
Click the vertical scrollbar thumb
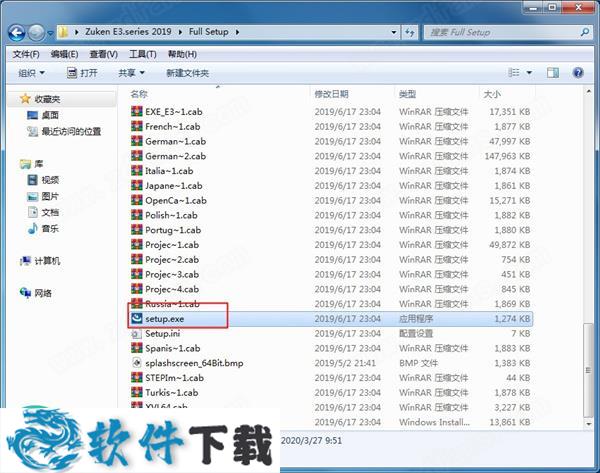tap(589, 370)
